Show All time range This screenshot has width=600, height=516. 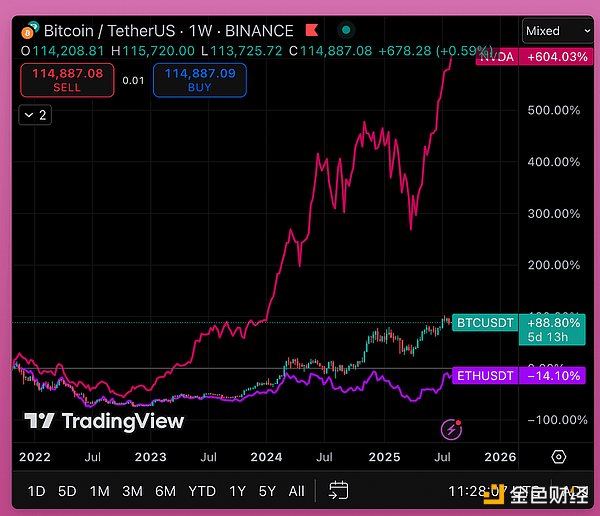[297, 491]
